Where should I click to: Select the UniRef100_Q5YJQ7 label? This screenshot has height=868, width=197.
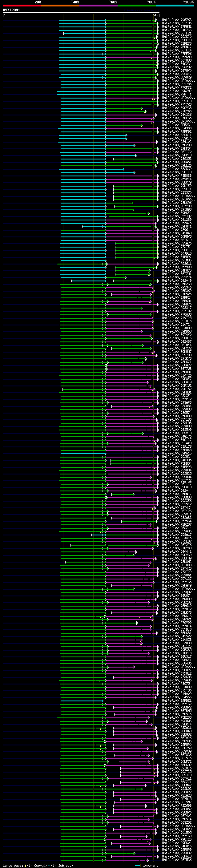177,216
